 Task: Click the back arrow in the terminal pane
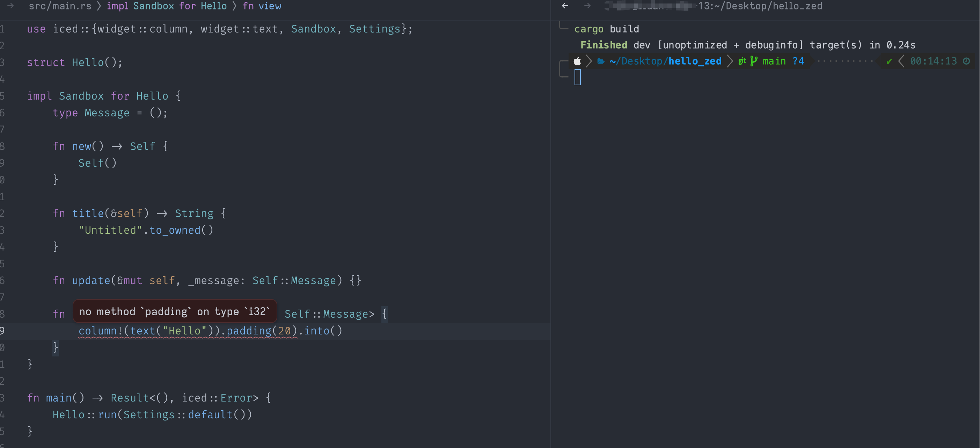564,6
